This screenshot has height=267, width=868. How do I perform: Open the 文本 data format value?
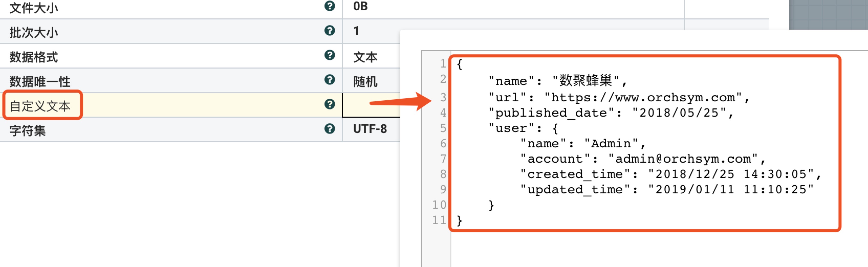pyautogui.click(x=365, y=57)
